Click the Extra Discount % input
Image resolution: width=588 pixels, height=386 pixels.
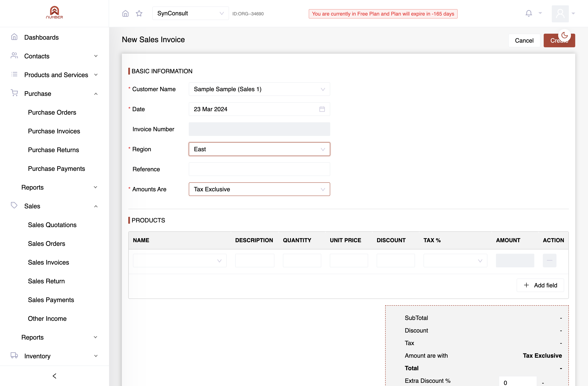coord(517,382)
